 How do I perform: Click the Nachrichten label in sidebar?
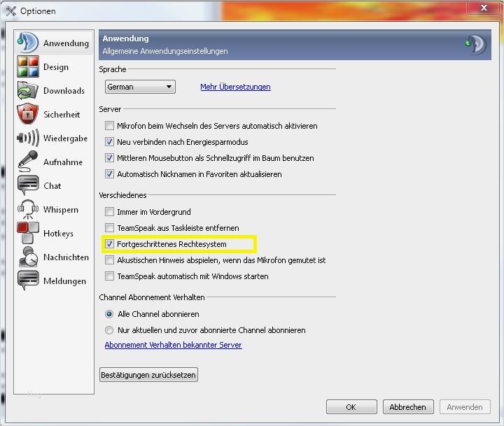[x=66, y=257]
